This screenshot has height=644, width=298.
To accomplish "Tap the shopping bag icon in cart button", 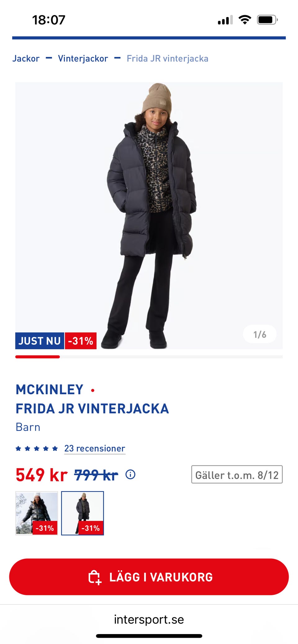I will point(95,577).
